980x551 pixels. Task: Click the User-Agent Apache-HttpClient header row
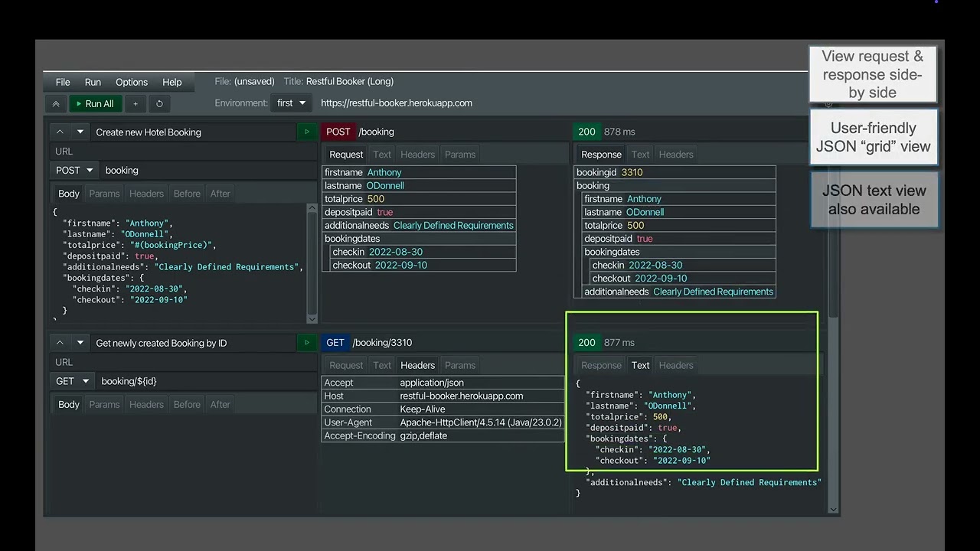443,422
